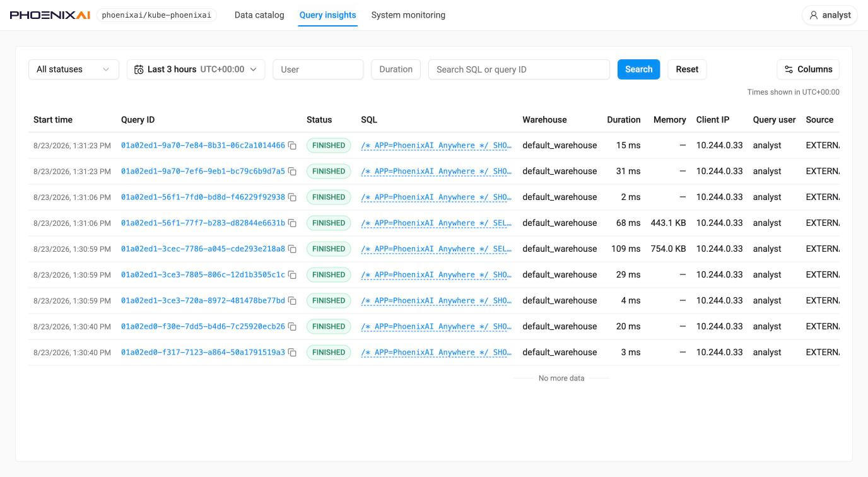Focus the Duration filter field
The width and height of the screenshot is (868, 477).
pyautogui.click(x=396, y=69)
